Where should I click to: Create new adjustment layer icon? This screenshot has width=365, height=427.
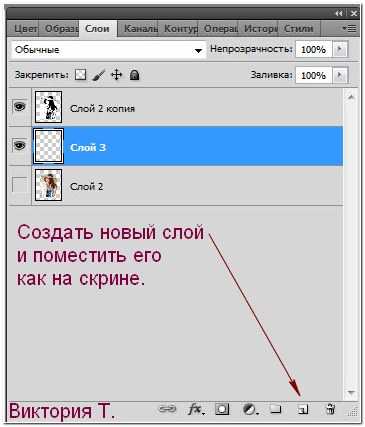pos(250,409)
